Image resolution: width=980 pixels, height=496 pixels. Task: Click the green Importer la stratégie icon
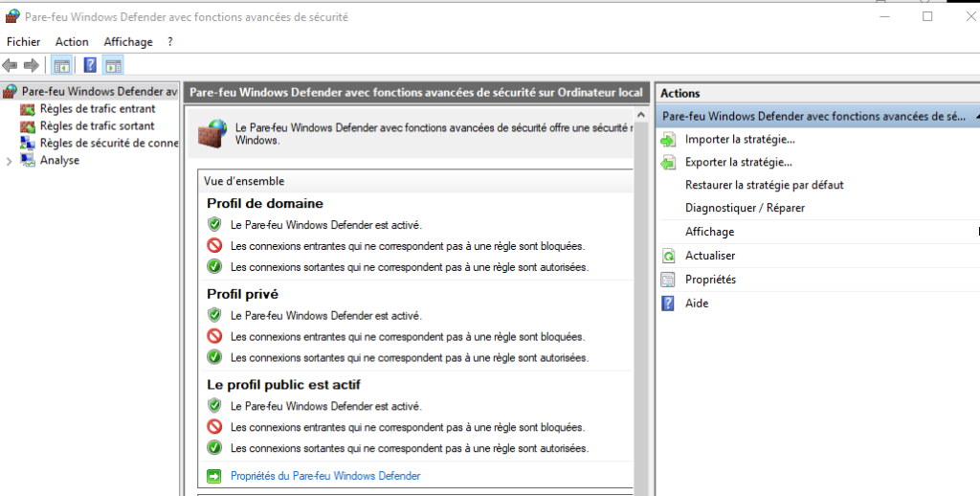pos(668,140)
